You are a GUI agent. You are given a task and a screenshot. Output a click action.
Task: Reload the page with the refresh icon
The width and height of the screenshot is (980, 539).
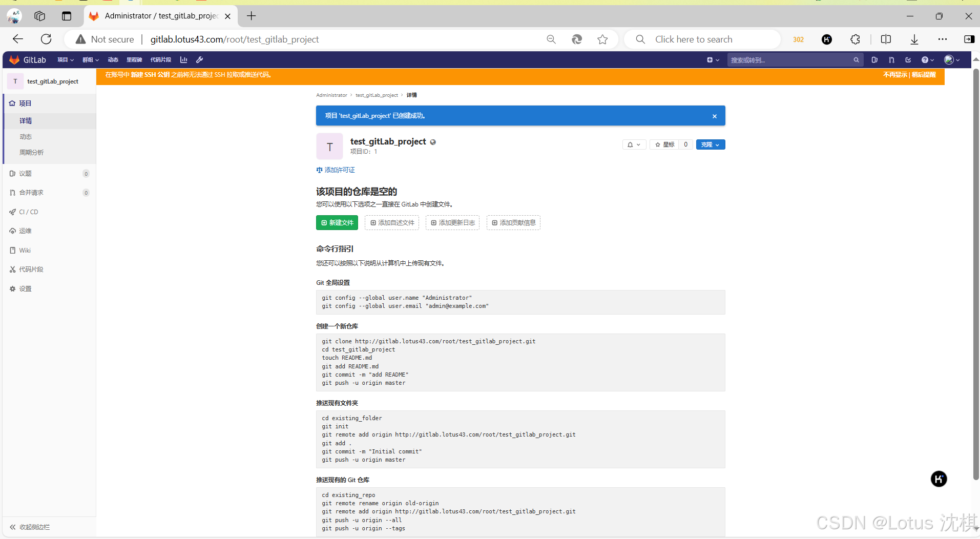coord(46,39)
